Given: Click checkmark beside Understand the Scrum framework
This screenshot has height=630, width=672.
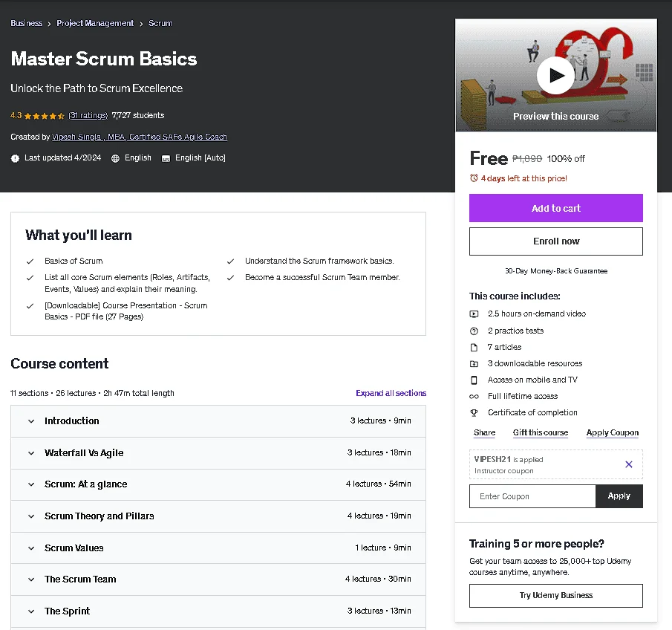Looking at the screenshot, I should pyautogui.click(x=231, y=262).
